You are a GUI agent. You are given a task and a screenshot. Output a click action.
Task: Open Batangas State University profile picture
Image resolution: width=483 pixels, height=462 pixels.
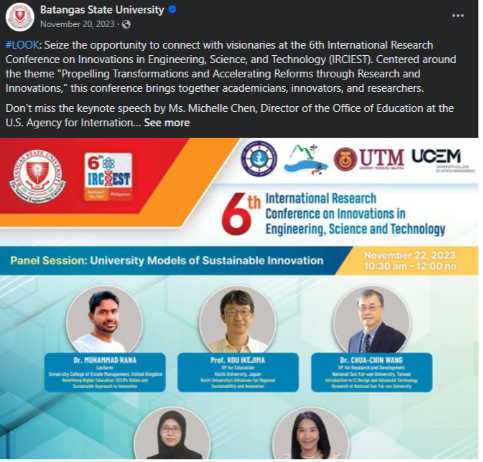20,17
